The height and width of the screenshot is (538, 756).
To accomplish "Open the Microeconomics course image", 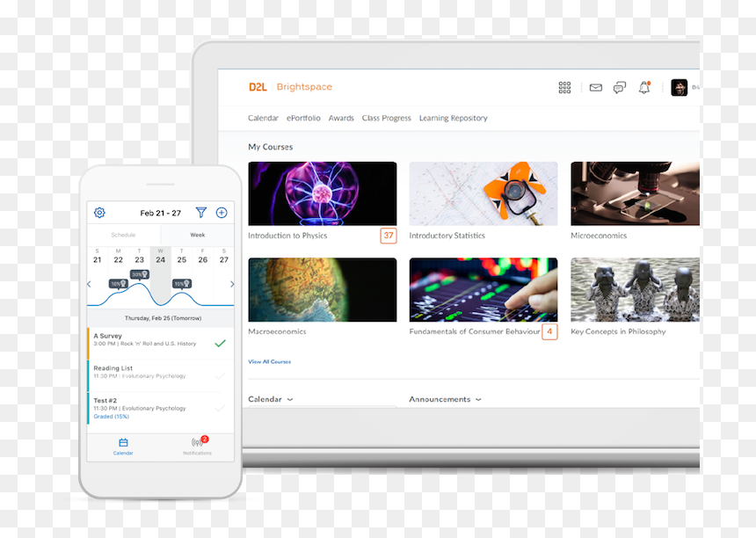I will [x=635, y=193].
